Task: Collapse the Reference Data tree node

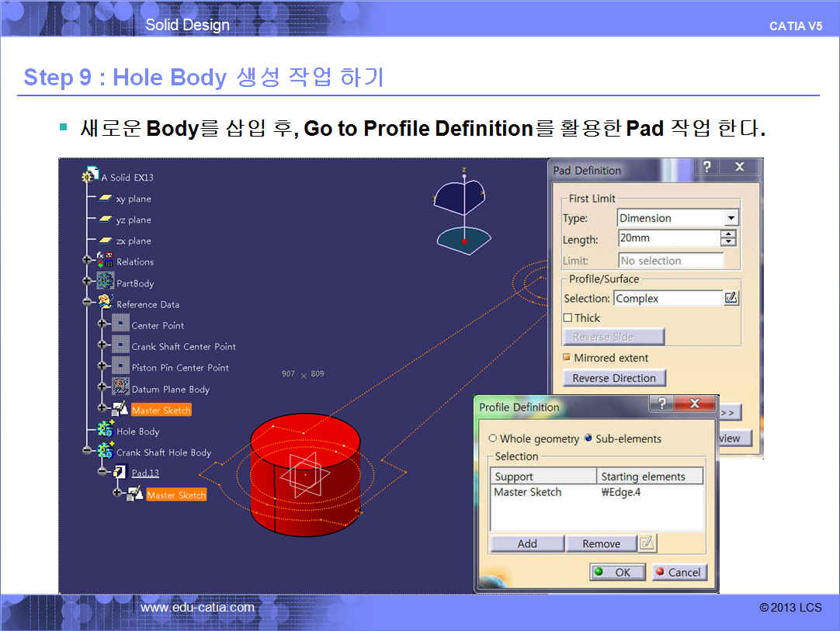Action: coord(87,303)
